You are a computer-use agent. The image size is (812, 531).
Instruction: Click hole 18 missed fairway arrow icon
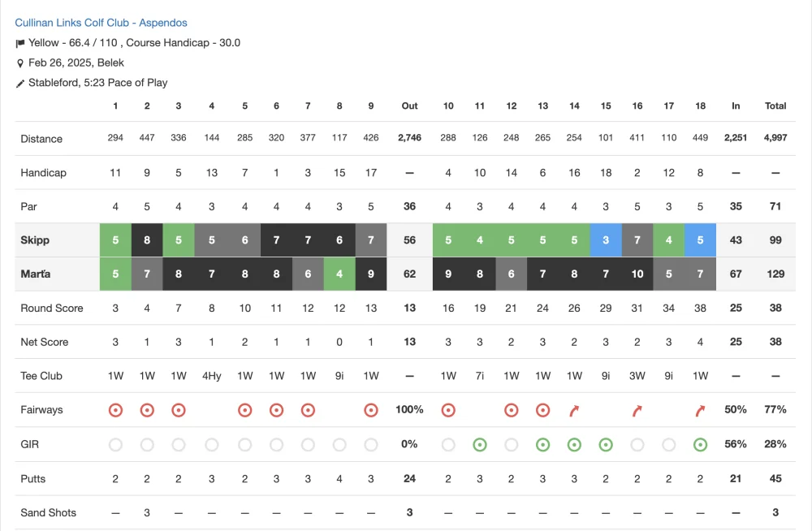coord(700,410)
